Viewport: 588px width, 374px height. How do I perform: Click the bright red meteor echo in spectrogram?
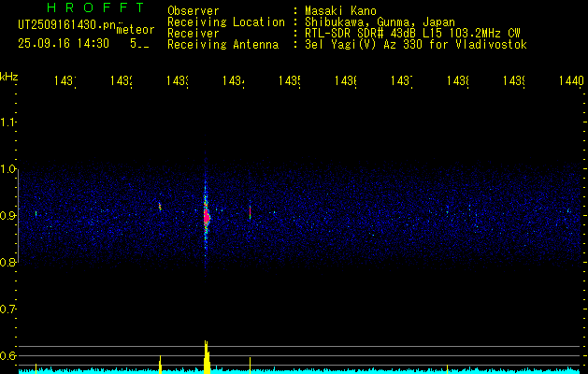point(206,217)
